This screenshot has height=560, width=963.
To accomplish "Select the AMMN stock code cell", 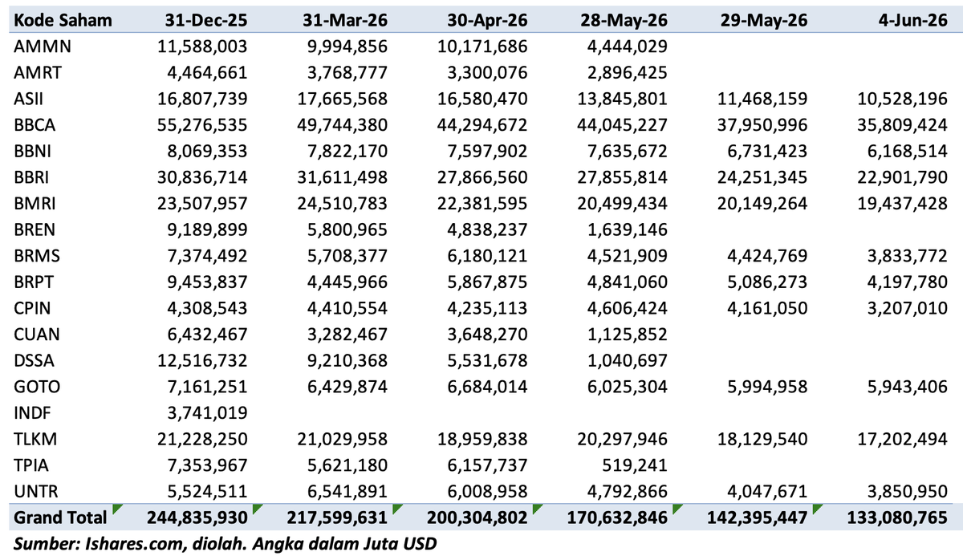I will click(x=43, y=47).
